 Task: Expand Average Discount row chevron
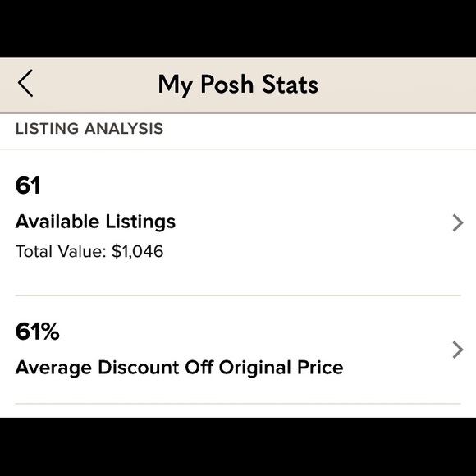click(x=457, y=350)
